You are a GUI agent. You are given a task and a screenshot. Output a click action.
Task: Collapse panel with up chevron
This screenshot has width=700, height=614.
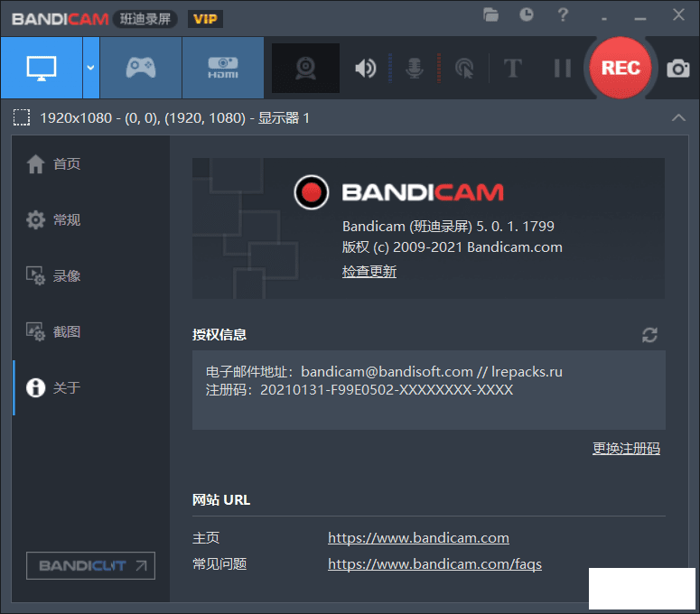click(x=678, y=117)
